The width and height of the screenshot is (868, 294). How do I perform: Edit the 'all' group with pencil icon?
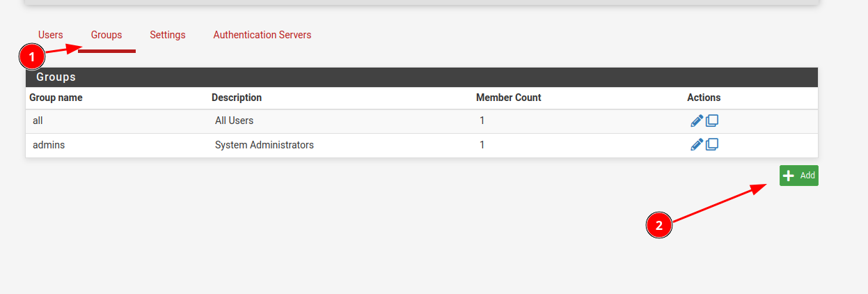pyautogui.click(x=696, y=121)
